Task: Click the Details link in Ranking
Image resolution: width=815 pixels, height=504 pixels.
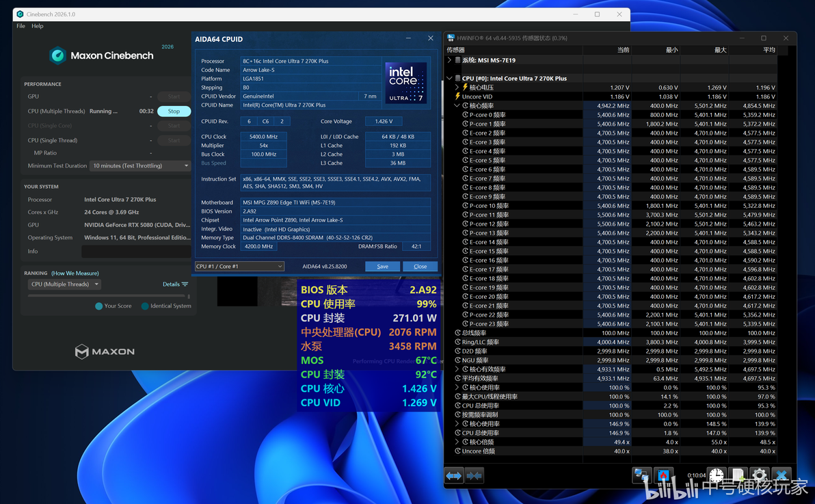Action: tap(171, 284)
